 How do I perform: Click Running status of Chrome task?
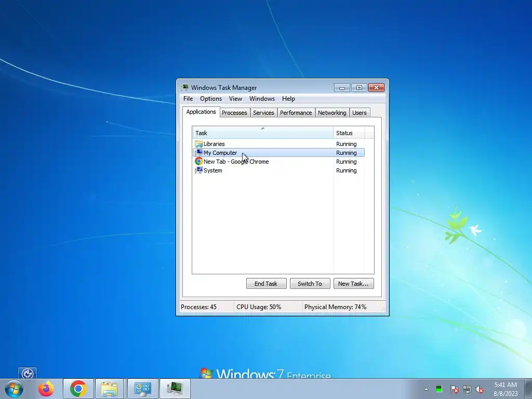click(x=346, y=162)
